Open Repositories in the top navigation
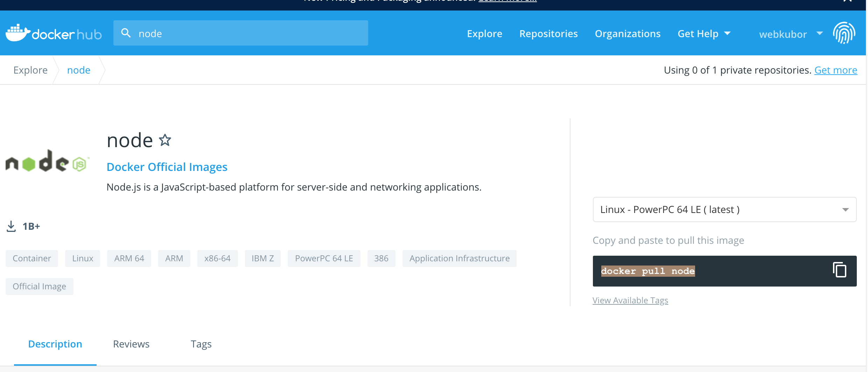868x372 pixels. coord(548,34)
